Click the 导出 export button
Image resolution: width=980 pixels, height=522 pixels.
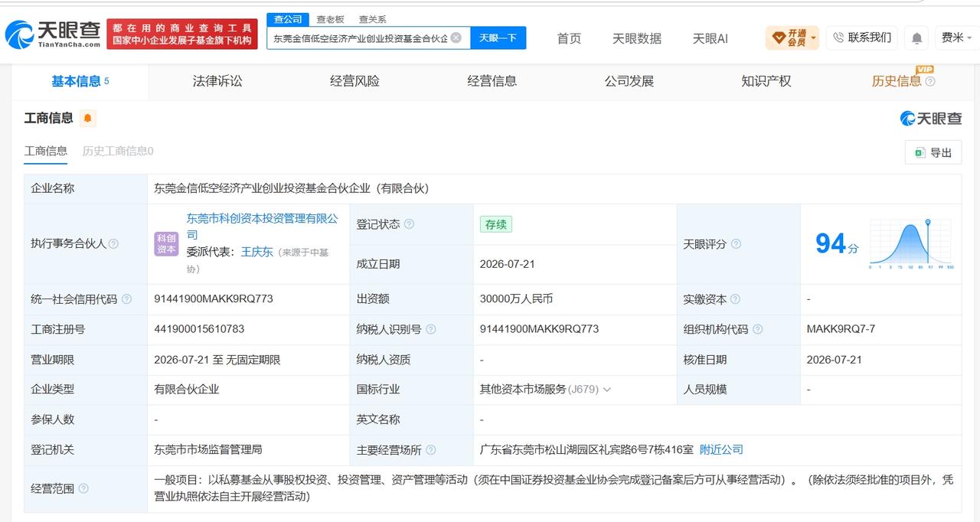[933, 152]
